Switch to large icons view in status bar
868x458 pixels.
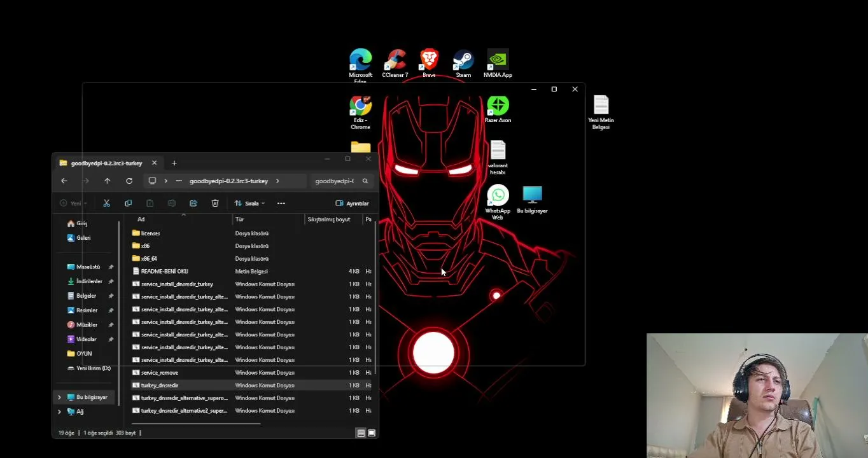tap(372, 433)
